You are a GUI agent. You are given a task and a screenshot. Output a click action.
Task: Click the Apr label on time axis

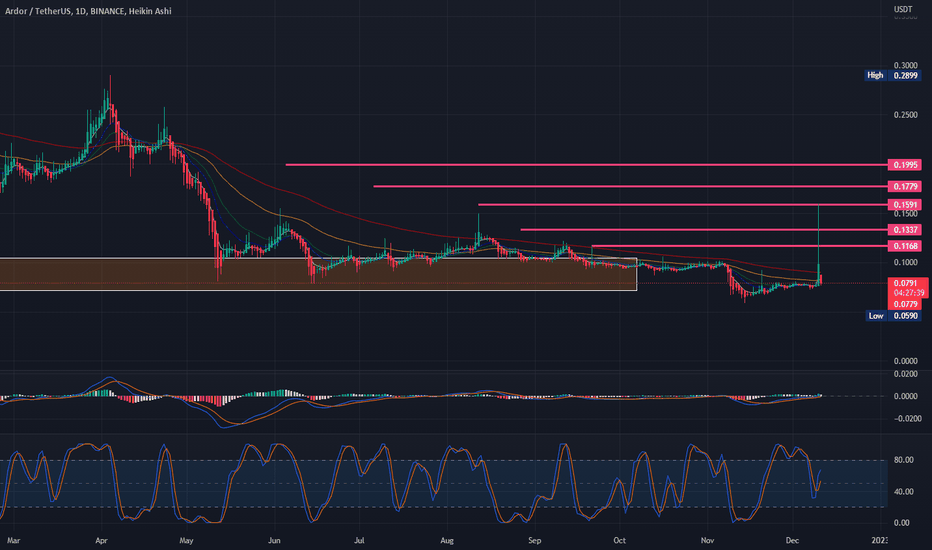(x=101, y=540)
